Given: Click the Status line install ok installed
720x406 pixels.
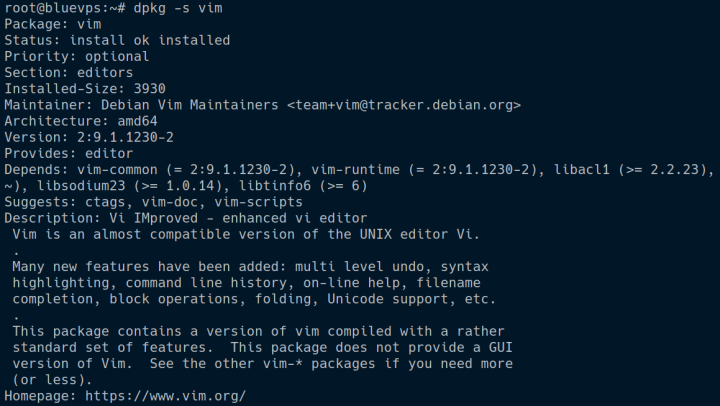Looking at the screenshot, I should tap(150, 40).
